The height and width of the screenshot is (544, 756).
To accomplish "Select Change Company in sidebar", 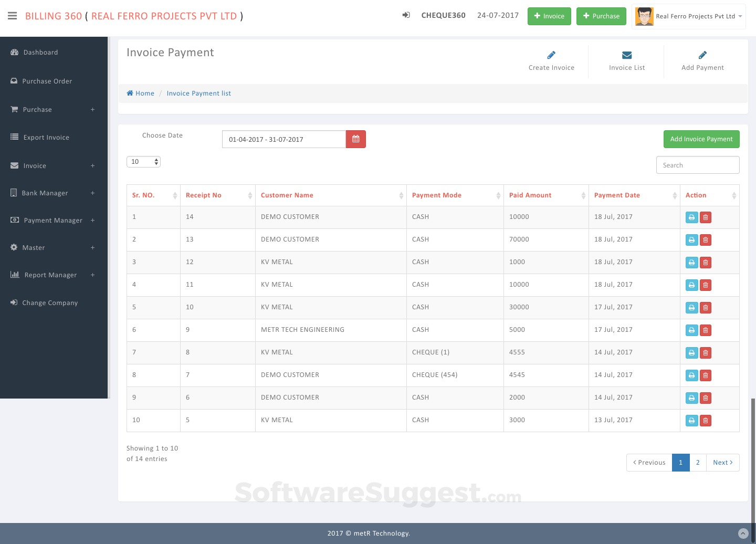I will 50,303.
